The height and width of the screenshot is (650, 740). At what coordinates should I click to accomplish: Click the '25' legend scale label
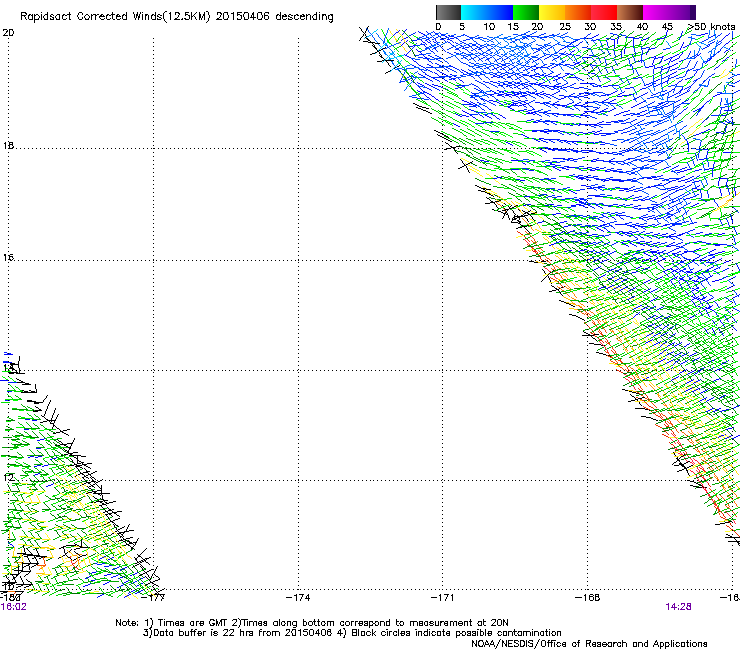pos(565,26)
